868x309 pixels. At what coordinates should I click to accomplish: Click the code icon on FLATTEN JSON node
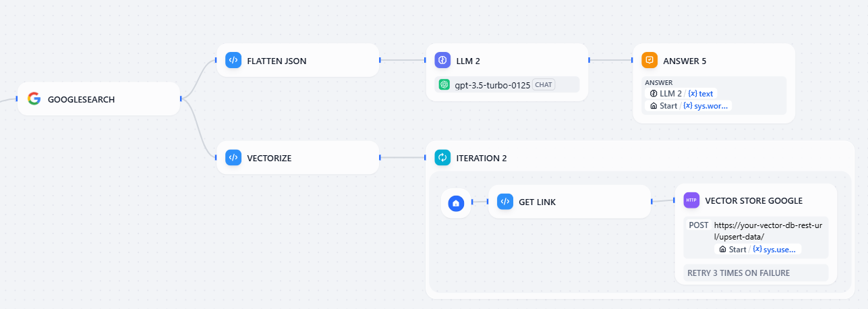click(233, 60)
